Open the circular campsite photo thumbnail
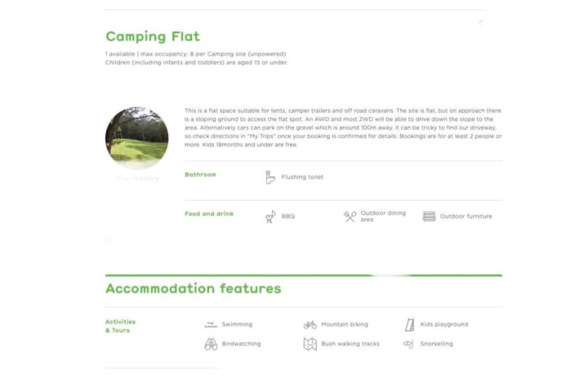The image size is (588, 392). click(x=136, y=137)
